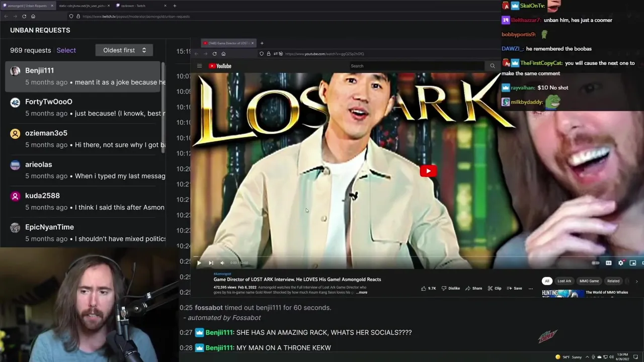
Task: Open the Windows notification center
Action: (635, 357)
